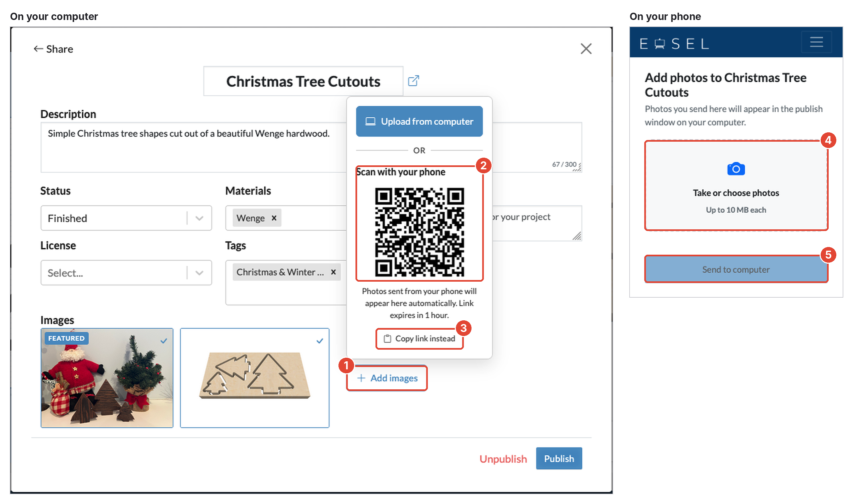
Task: Toggle checkmark on the featured Santa image
Action: point(164,341)
